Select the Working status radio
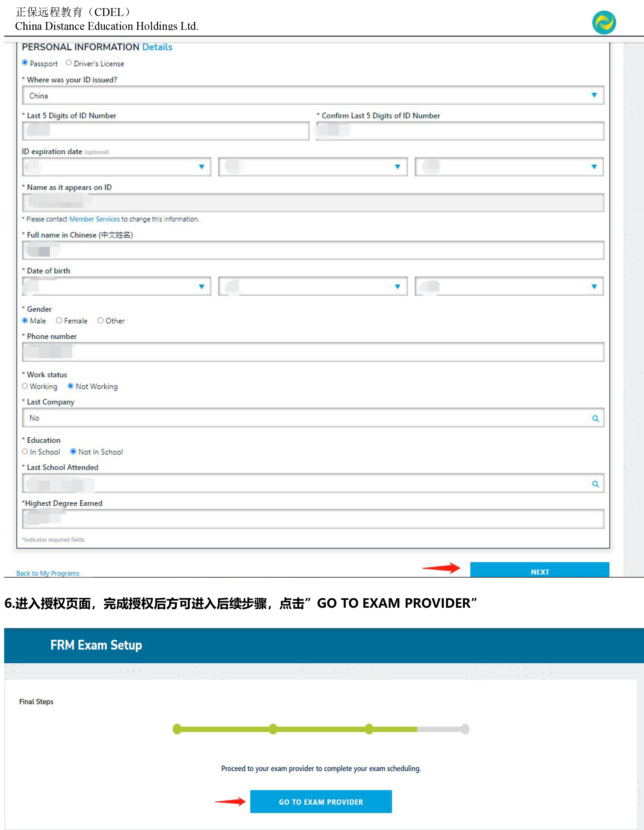 pos(25,386)
